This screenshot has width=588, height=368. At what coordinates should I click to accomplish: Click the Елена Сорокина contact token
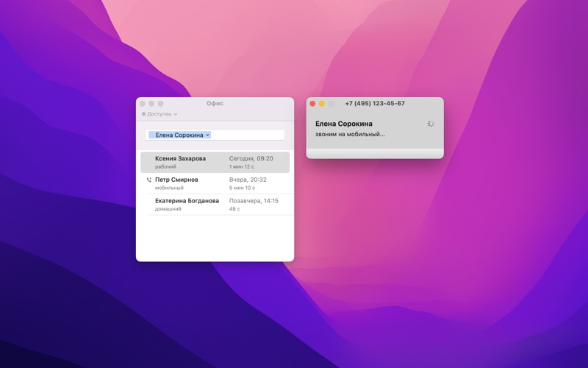pyautogui.click(x=179, y=135)
